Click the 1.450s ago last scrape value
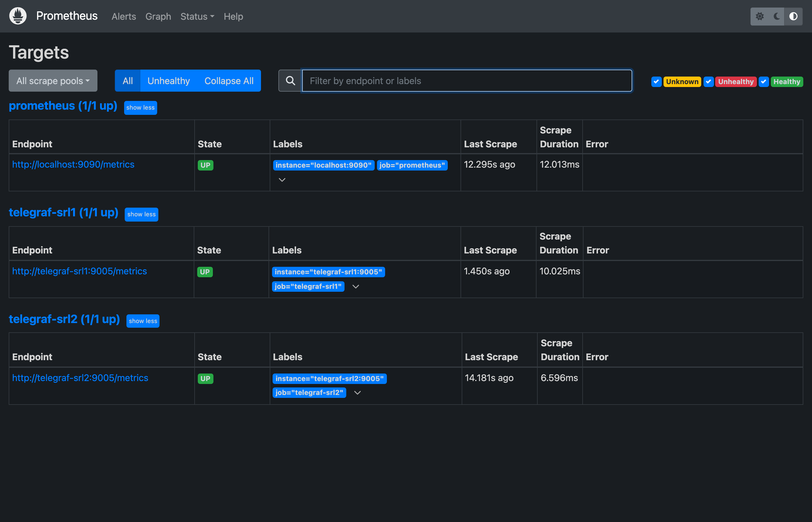This screenshot has width=812, height=522. tap(487, 271)
